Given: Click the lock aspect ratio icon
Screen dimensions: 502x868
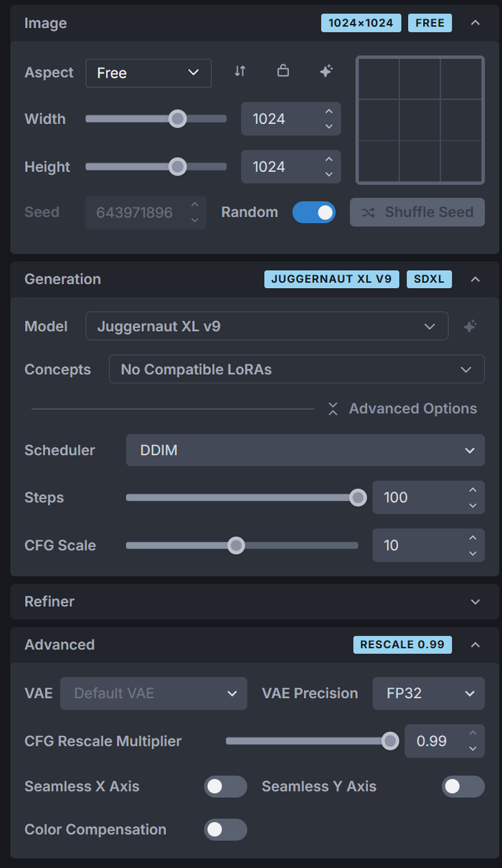Looking at the screenshot, I should pos(283,72).
